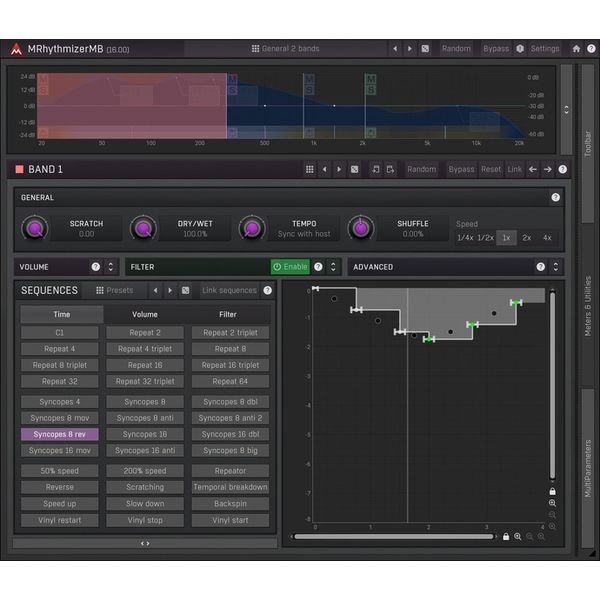Click the horizontal lock icon under the graph
600x600 pixels.
click(x=506, y=537)
